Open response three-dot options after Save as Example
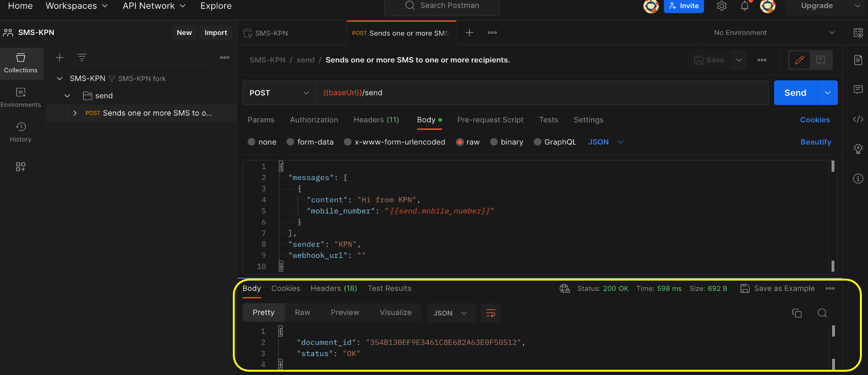This screenshot has width=868, height=375. click(830, 289)
